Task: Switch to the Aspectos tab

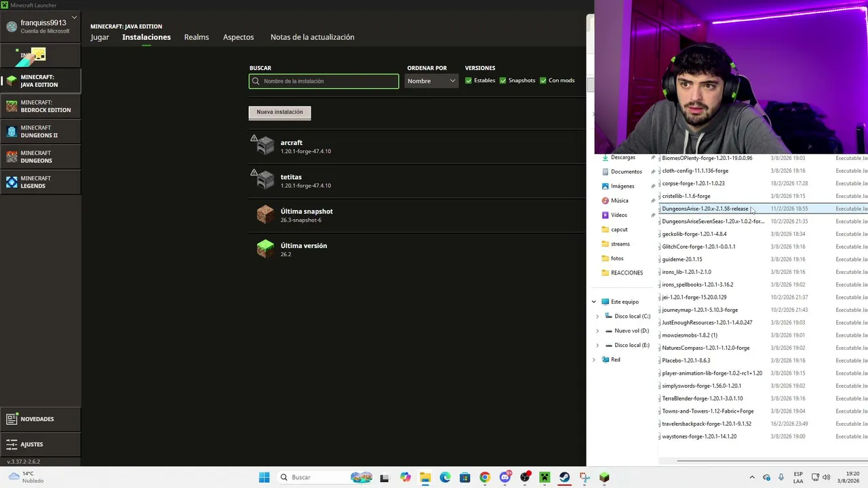Action: coord(239,37)
